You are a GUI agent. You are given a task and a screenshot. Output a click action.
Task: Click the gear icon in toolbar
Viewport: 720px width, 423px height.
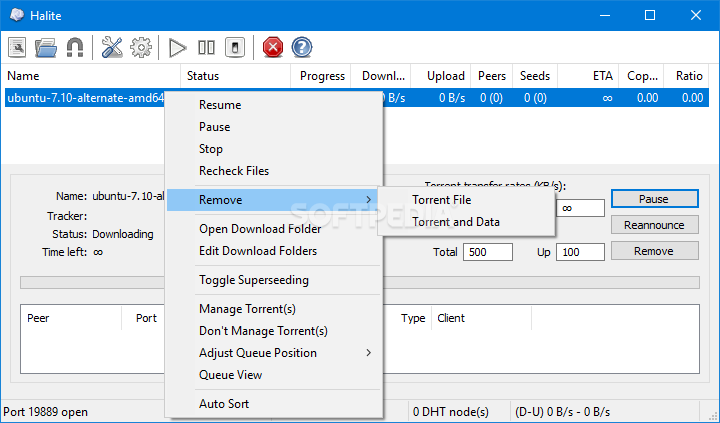click(x=141, y=47)
